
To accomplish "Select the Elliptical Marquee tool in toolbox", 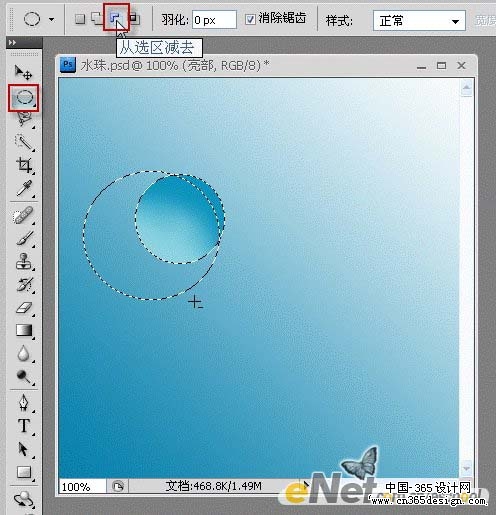I will click(24, 98).
